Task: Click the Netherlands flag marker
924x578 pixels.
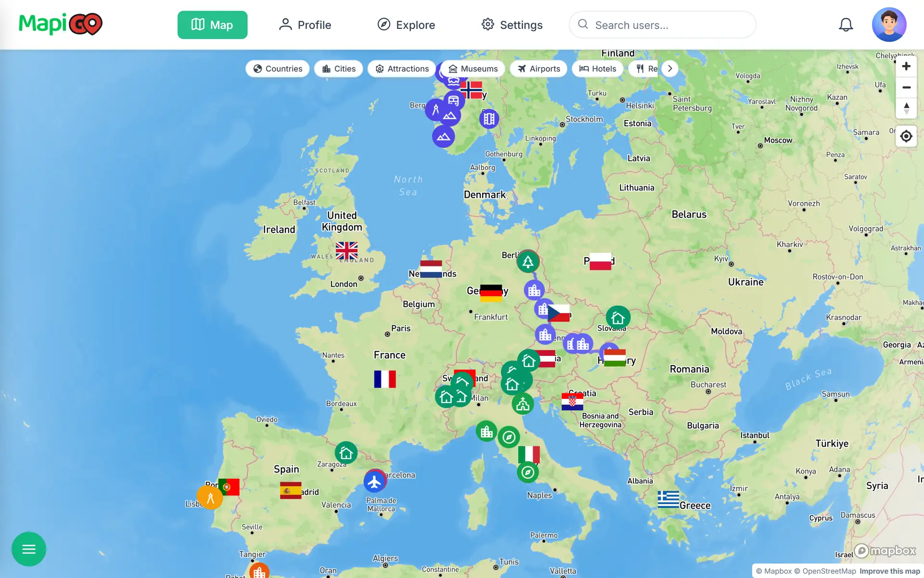Action: click(431, 269)
